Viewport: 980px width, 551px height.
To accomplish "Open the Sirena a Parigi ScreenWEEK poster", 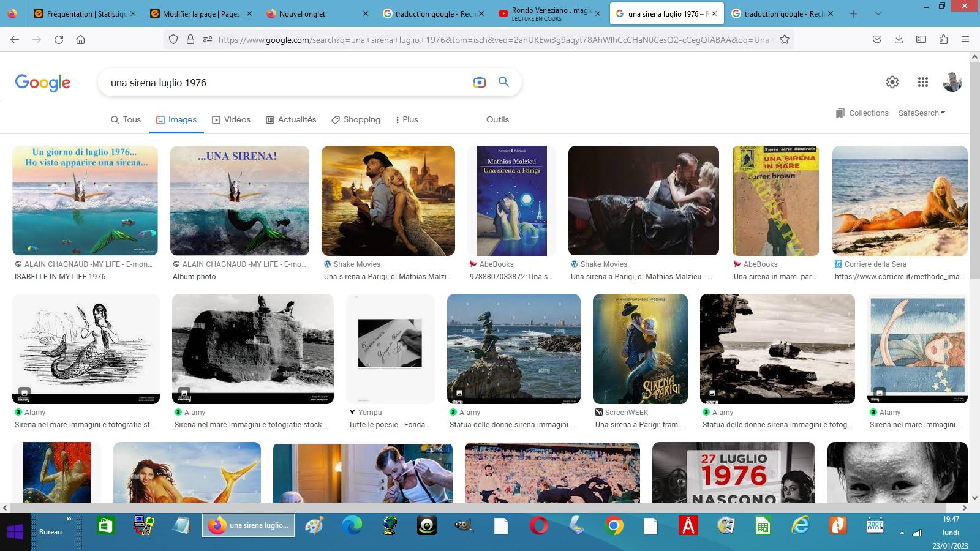I will pyautogui.click(x=640, y=348).
